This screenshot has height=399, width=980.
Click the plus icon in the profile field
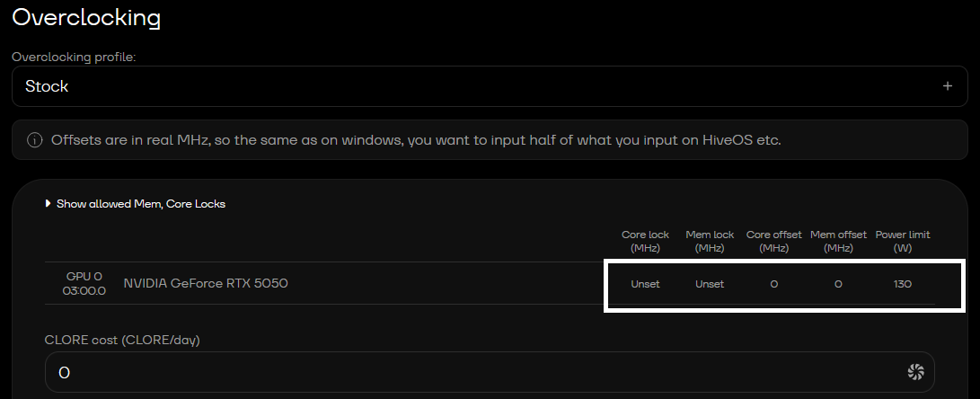coord(947,86)
